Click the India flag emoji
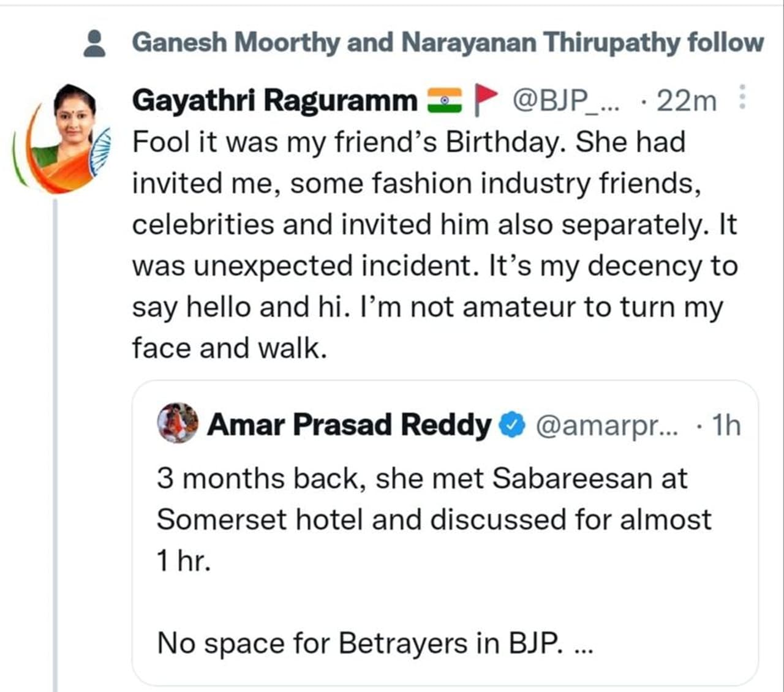The height and width of the screenshot is (692, 784). click(444, 100)
